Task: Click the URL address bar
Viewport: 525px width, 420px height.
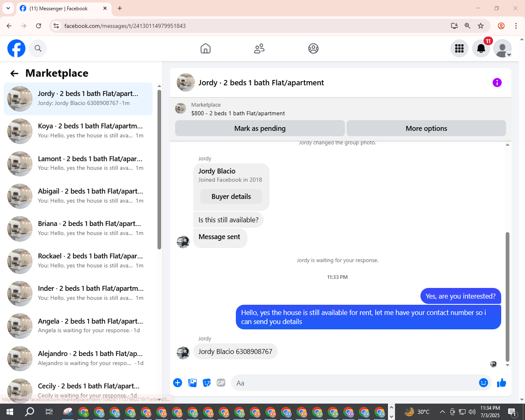Action: [254, 26]
